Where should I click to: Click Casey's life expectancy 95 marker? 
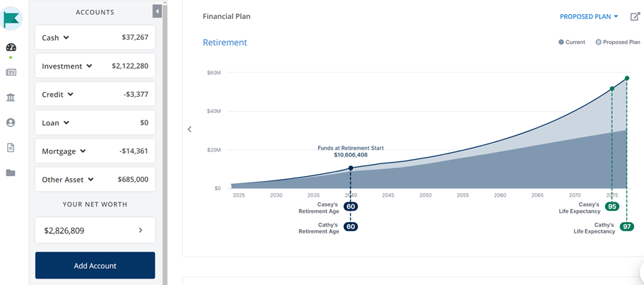point(612,207)
